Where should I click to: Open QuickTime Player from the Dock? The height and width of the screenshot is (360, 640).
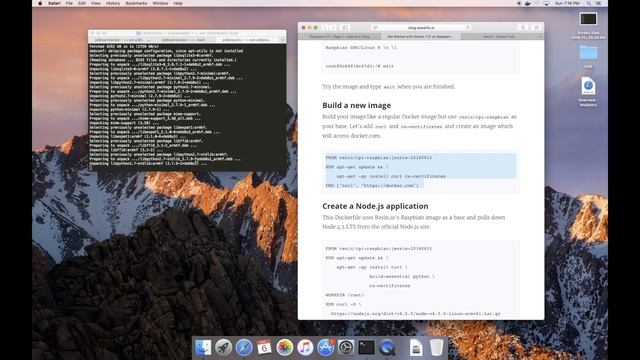coord(387,347)
